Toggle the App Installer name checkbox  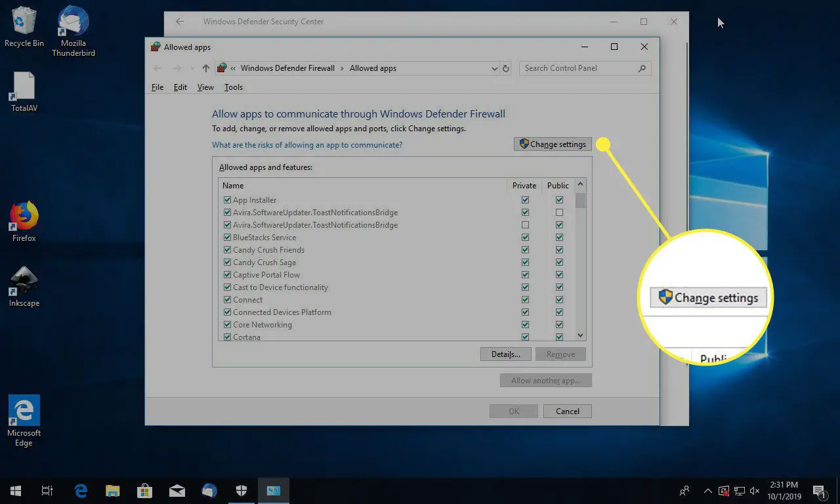[227, 200]
